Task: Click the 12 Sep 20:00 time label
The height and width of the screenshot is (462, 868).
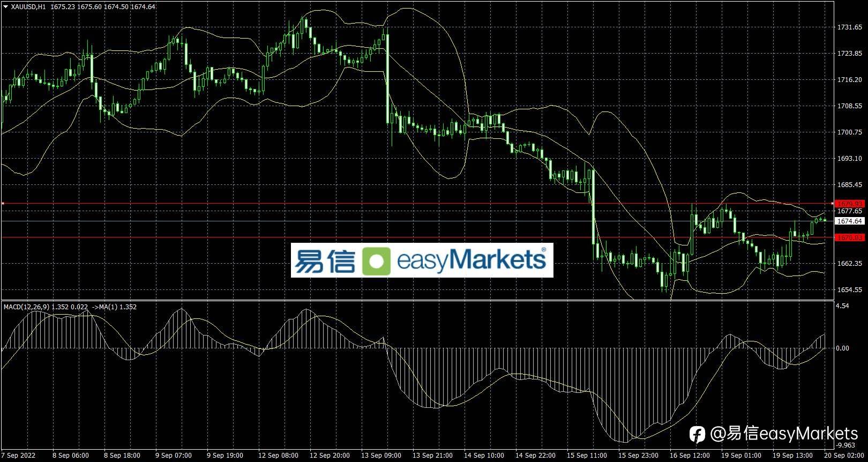Action: click(330, 456)
